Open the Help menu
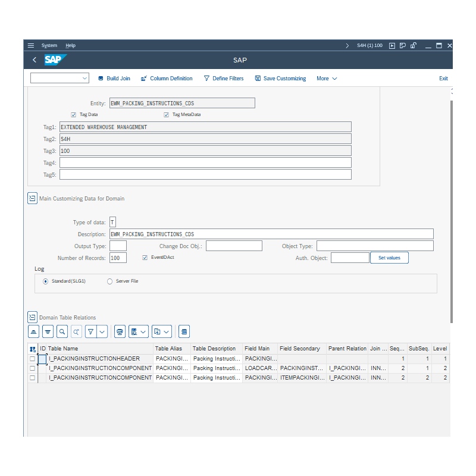Image resolution: width=476 pixels, height=476 pixels. (x=70, y=45)
